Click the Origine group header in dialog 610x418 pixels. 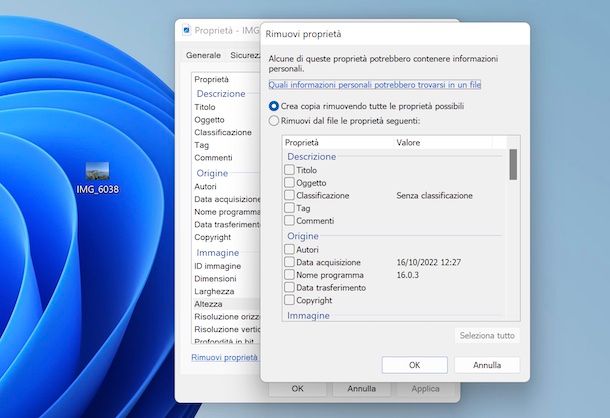click(x=303, y=236)
